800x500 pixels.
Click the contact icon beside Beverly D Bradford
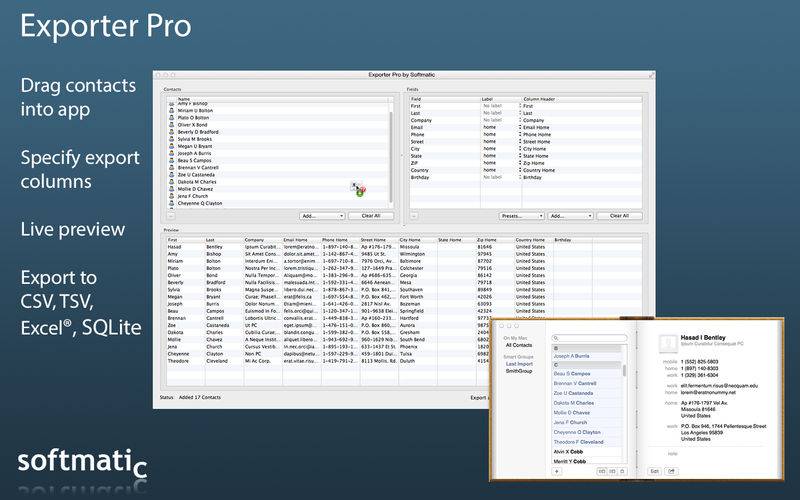point(171,132)
